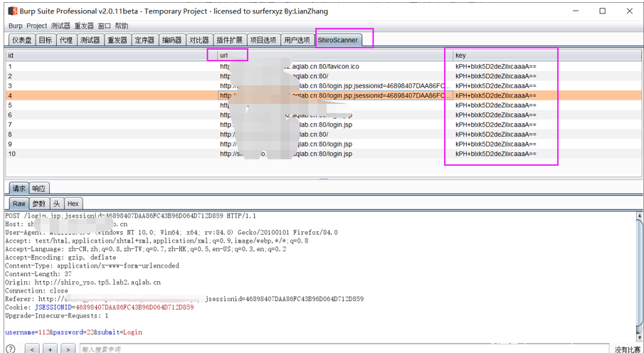Select the Hex view tab
Screen dimensions: 644x353
pyautogui.click(x=73, y=204)
